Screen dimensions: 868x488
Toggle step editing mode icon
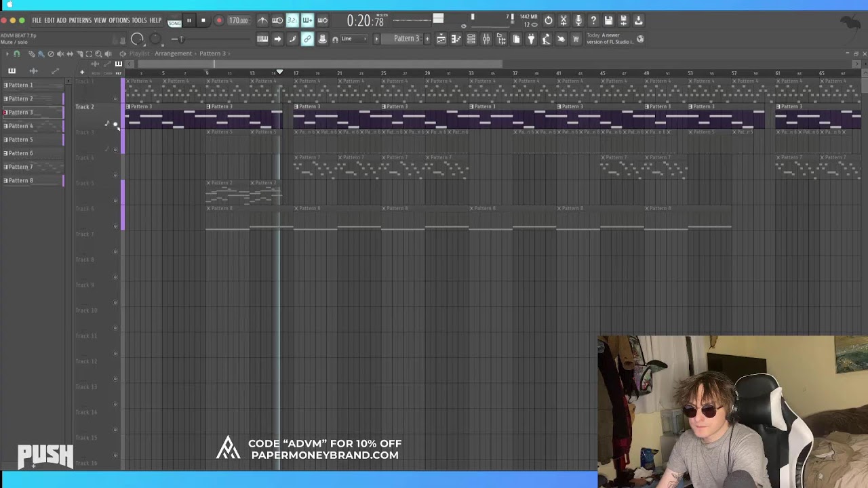292,39
